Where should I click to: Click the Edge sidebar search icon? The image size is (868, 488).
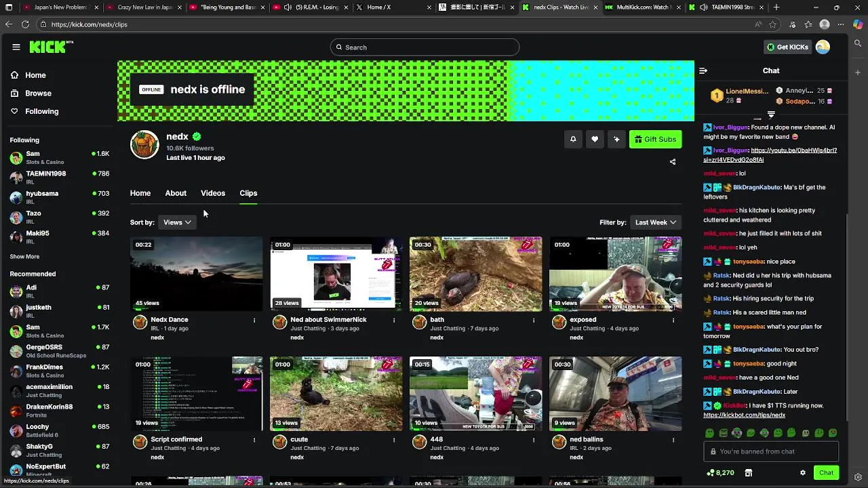click(x=858, y=43)
